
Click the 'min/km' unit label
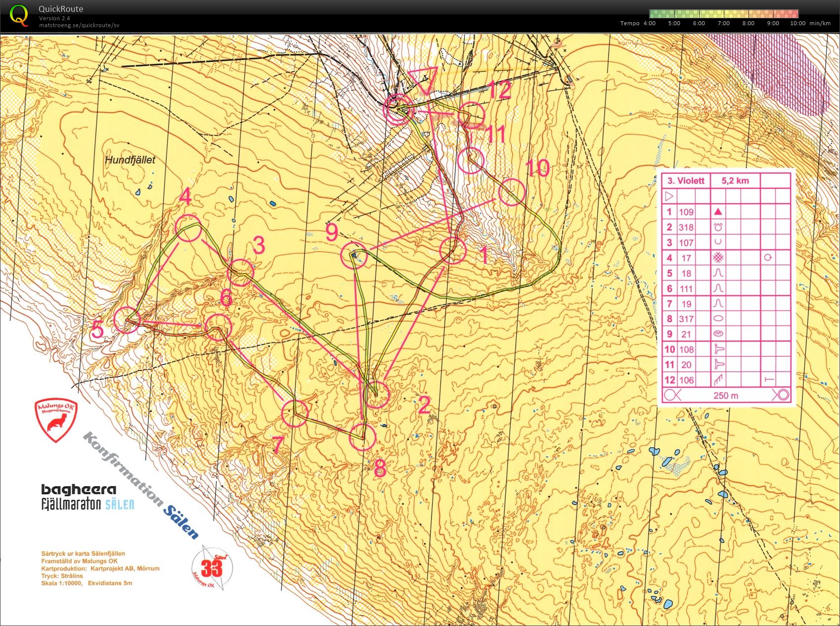coord(820,23)
